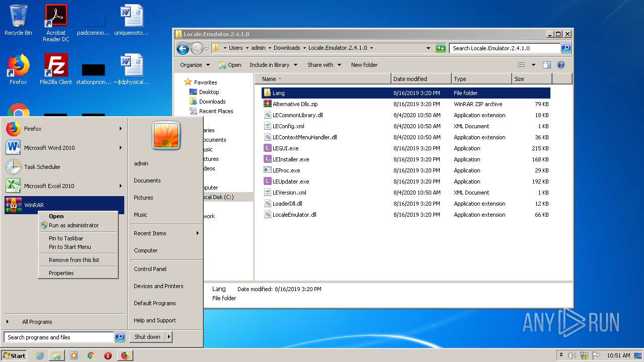Expand Recent Items submenu

(198, 233)
